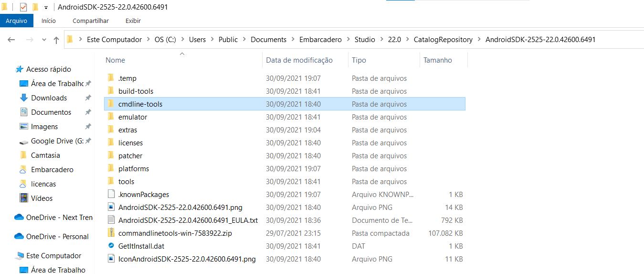Screen dimensions: 644x274
Task: Open the quick access toolbar customize dropdown
Action: 46,8
